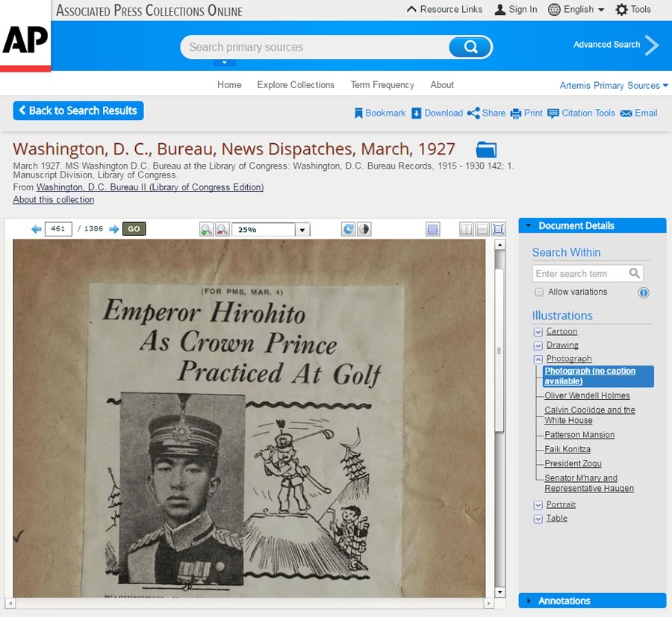Screen dimensions: 672x617
Task: Click the magnifier search button
Action: pos(470,47)
